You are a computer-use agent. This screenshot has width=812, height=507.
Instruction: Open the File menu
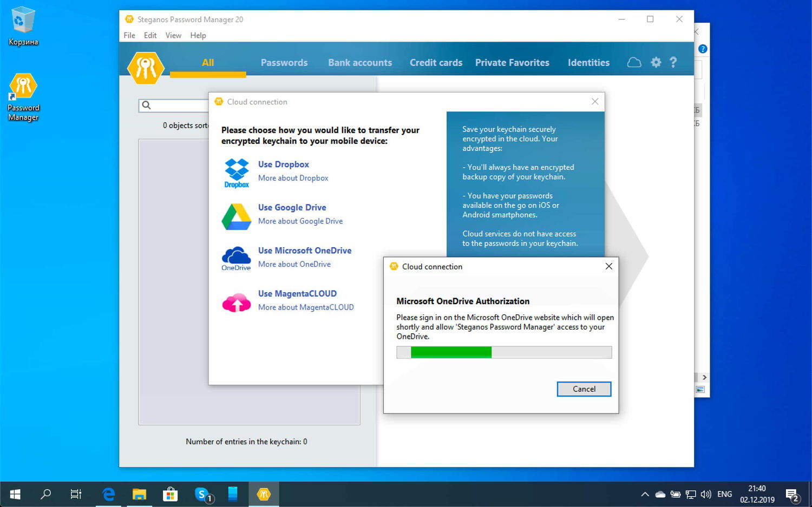[x=129, y=35]
